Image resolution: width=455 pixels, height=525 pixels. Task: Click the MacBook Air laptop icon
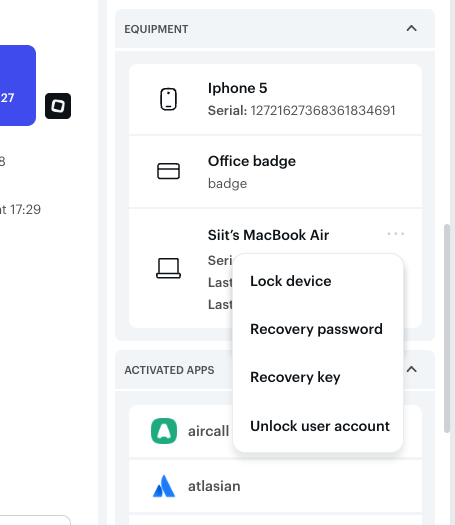pos(168,268)
